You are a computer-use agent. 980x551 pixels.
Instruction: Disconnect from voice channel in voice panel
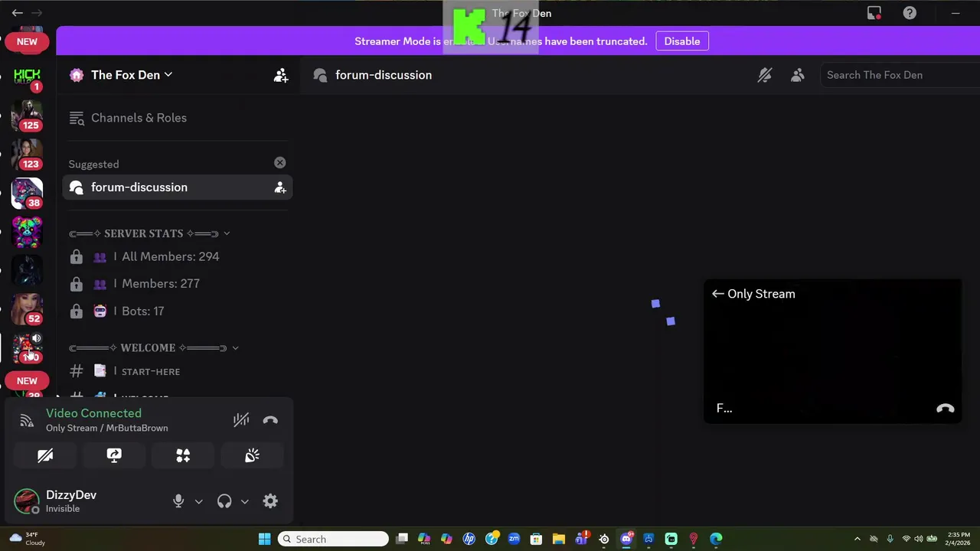[x=270, y=420]
